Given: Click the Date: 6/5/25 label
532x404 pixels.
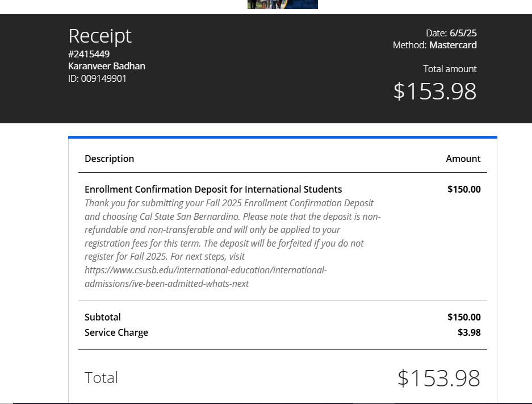Looking at the screenshot, I should [451, 33].
